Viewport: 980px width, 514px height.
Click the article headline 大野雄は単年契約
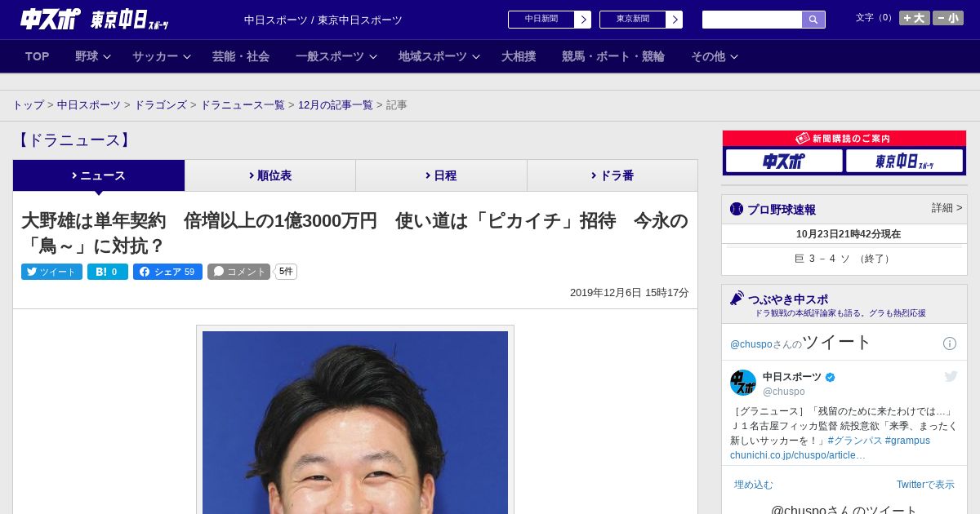pos(354,233)
